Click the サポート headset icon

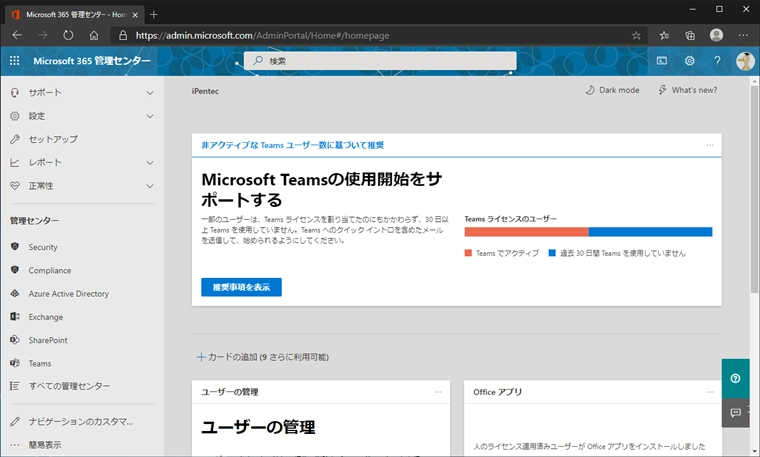[15, 93]
